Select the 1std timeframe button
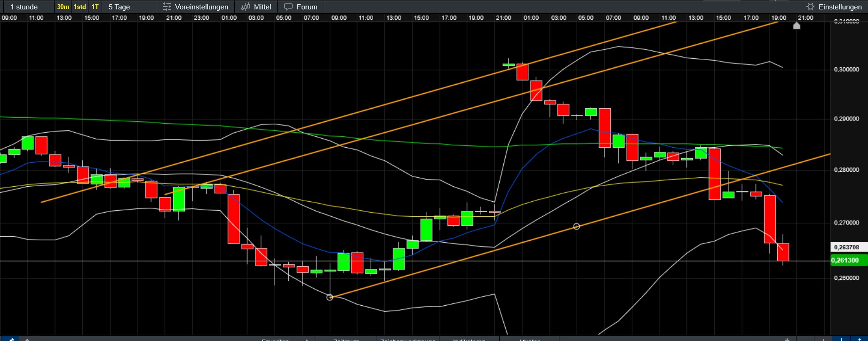This screenshot has width=868, height=341. (80, 7)
